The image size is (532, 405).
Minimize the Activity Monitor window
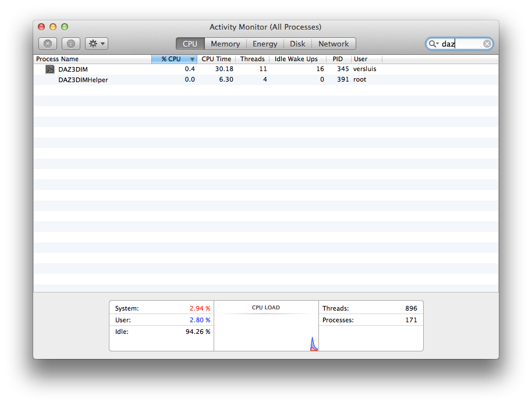[x=53, y=27]
